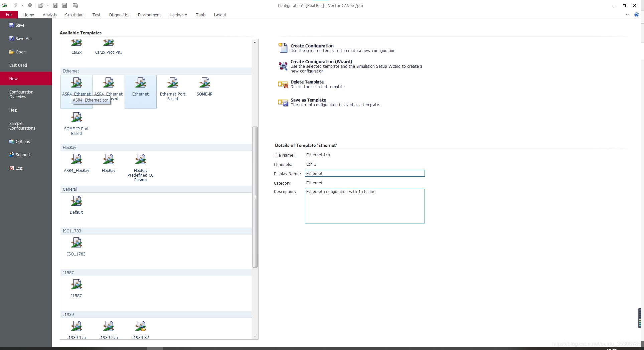Open the Layout ribbon tab
Viewport: 644px width, 350px height.
[220, 15]
